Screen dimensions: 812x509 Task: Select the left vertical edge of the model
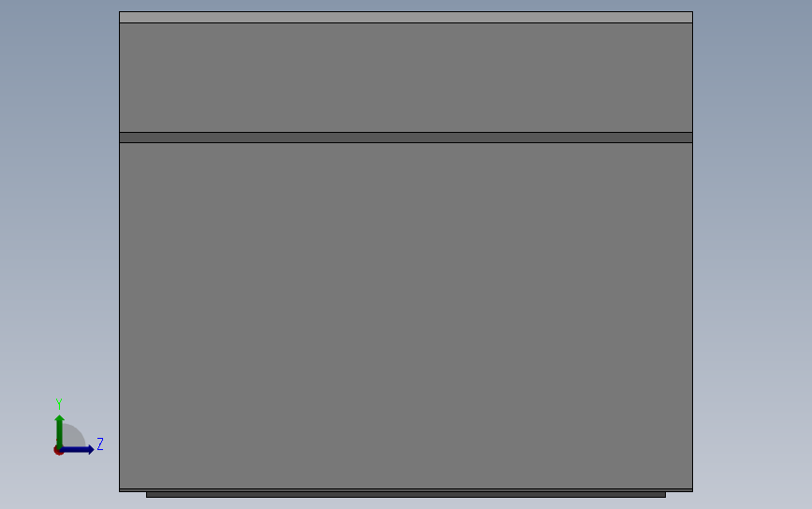click(x=120, y=252)
